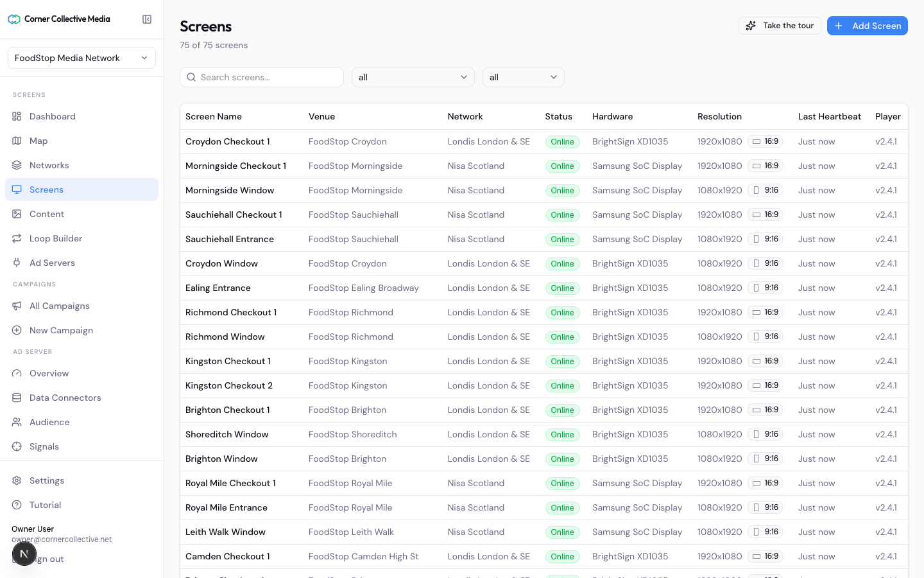Image resolution: width=924 pixels, height=578 pixels.
Task: Click FoodStop Camden High St venue cell
Action: coord(364,556)
